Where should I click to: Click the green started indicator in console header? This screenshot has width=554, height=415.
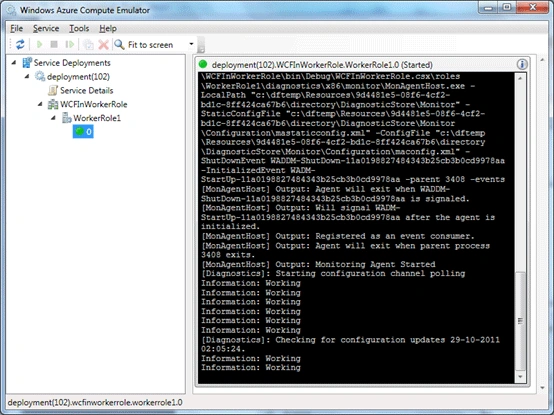pos(203,64)
